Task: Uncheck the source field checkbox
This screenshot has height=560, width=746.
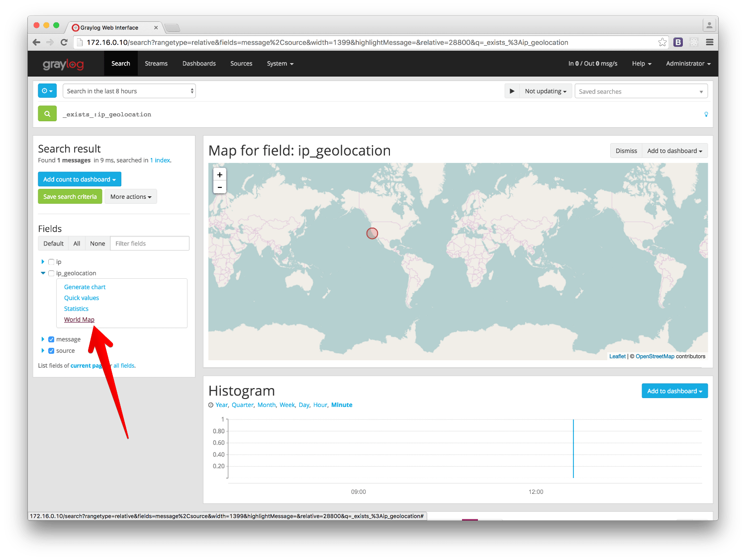Action: pyautogui.click(x=51, y=351)
